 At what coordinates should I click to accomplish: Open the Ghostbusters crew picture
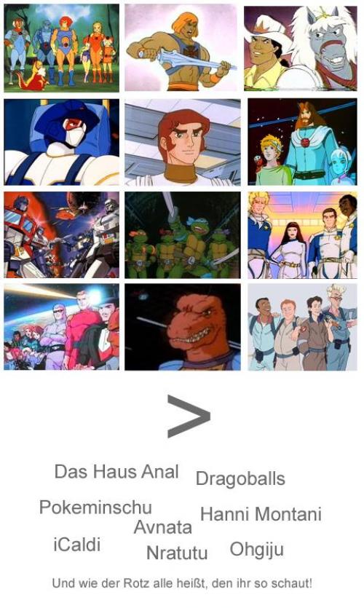pos(302,327)
